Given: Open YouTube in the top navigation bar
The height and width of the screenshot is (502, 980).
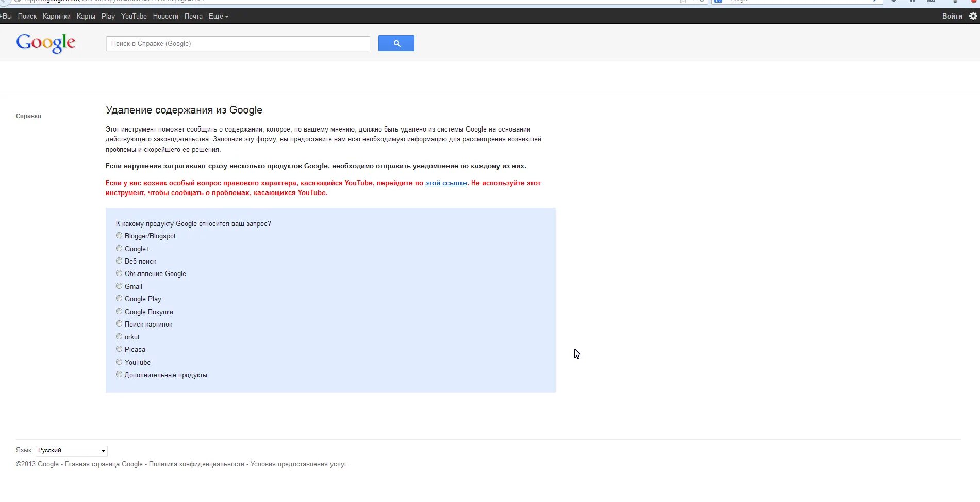Looking at the screenshot, I should (x=134, y=17).
